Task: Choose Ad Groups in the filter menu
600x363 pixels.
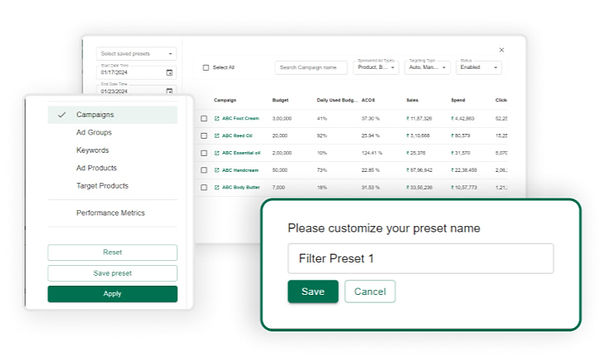Action: [94, 132]
